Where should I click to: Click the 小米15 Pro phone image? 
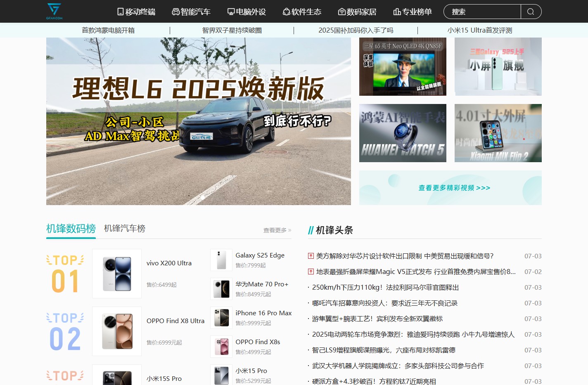pos(221,375)
